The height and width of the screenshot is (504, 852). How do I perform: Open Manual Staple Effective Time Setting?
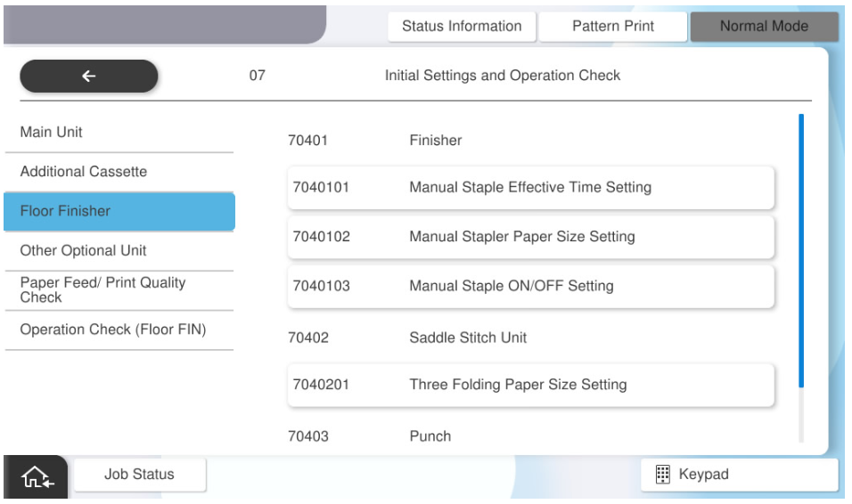530,188
